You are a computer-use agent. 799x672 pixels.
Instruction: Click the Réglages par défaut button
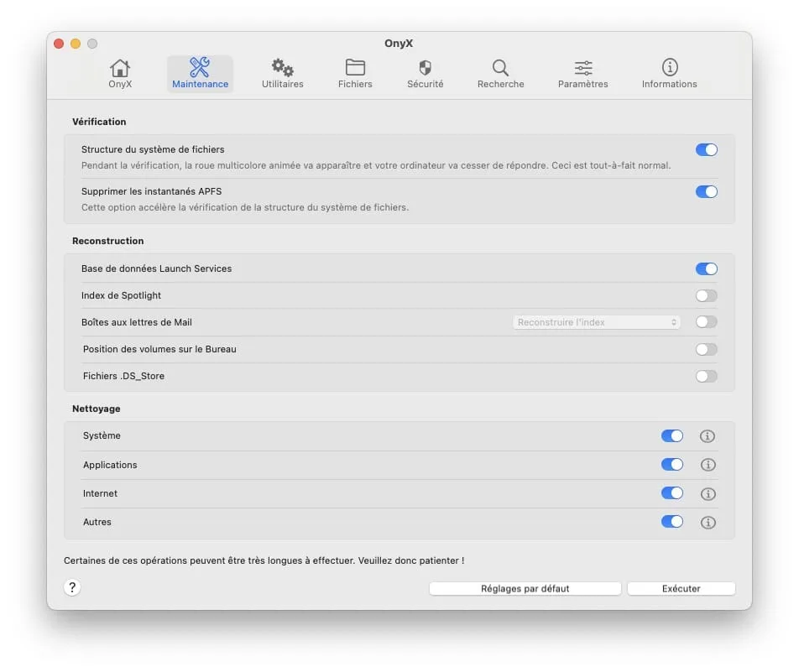coord(525,588)
